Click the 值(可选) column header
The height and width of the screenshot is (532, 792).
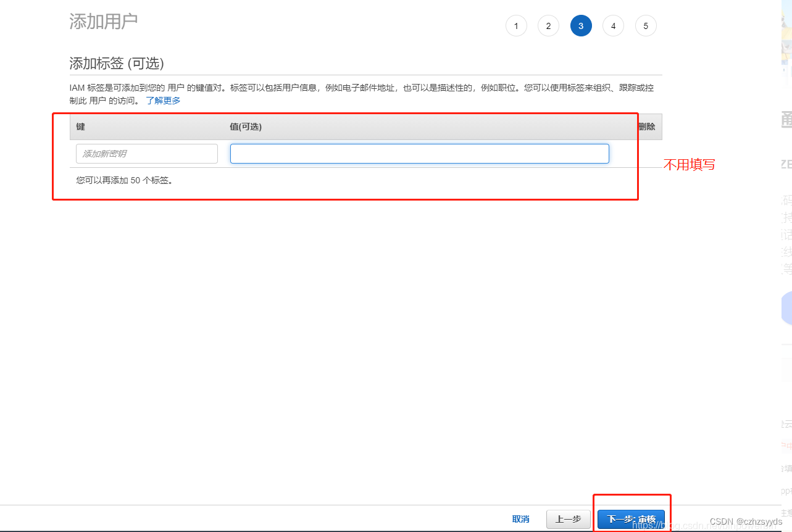pos(244,127)
